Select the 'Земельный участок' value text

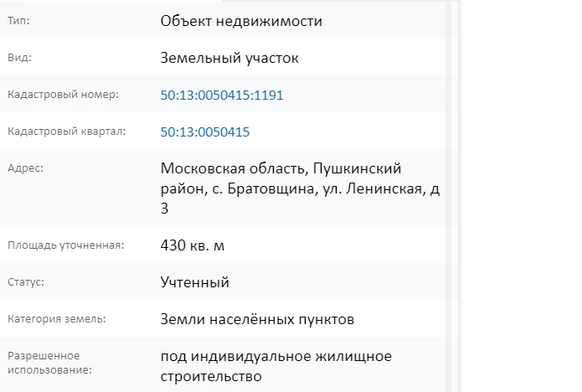[x=229, y=59]
